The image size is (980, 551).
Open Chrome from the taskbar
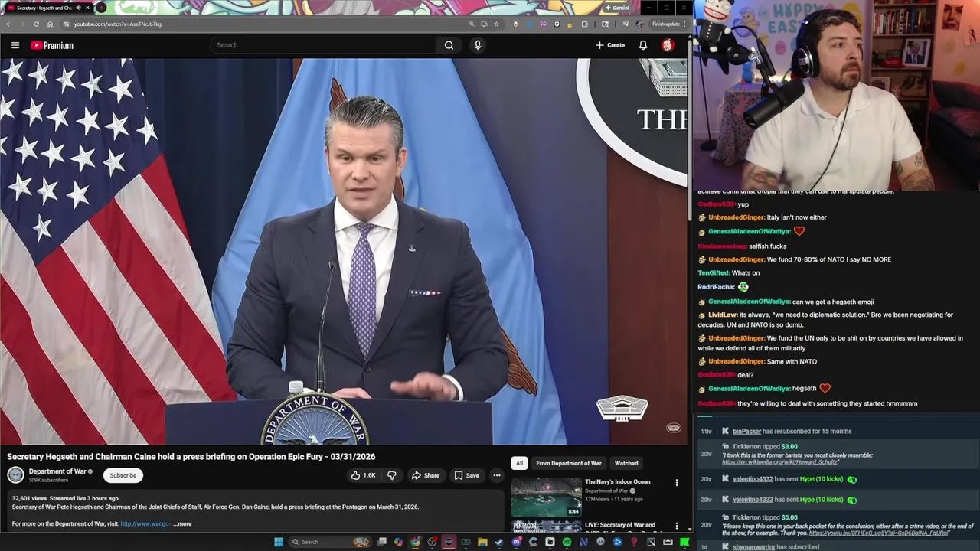point(415,542)
